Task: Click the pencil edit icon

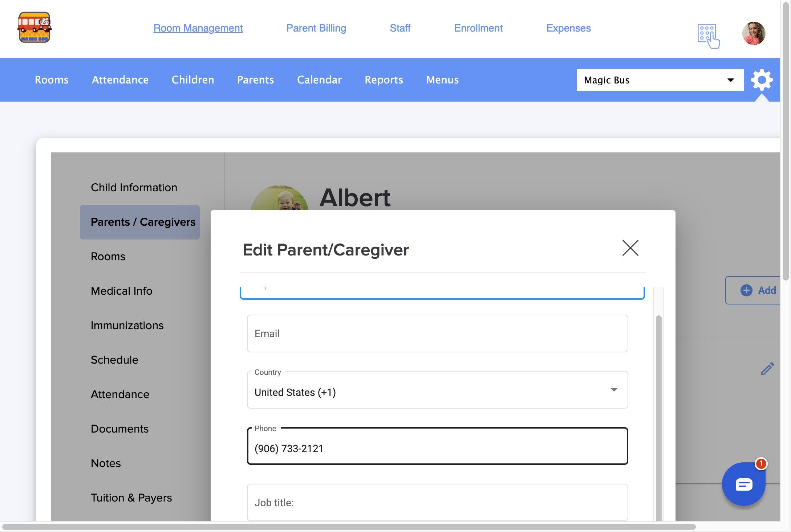Action: click(x=767, y=369)
